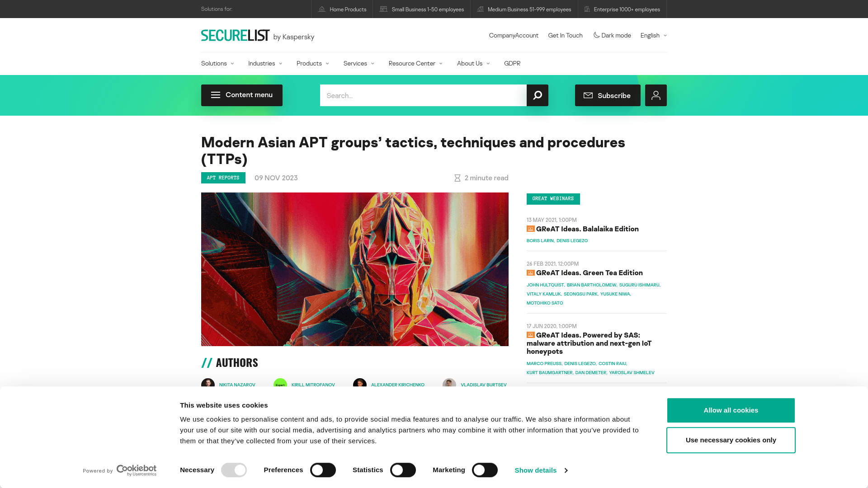Screen dimensions: 868x488
Task: Enable the Marketing cookie toggle
Action: point(485,469)
